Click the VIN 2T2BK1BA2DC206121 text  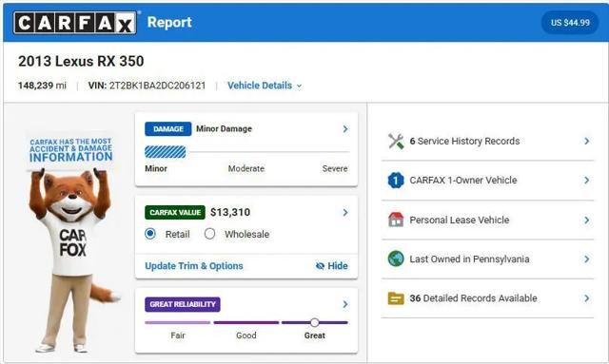point(147,86)
